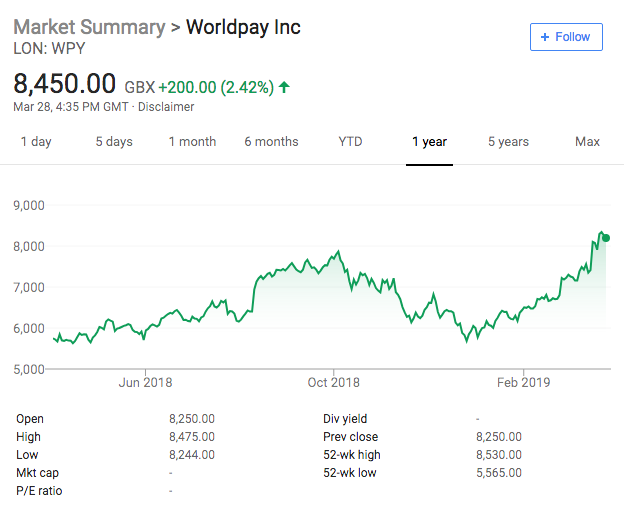Switch chart to 5 years tab

509,142
